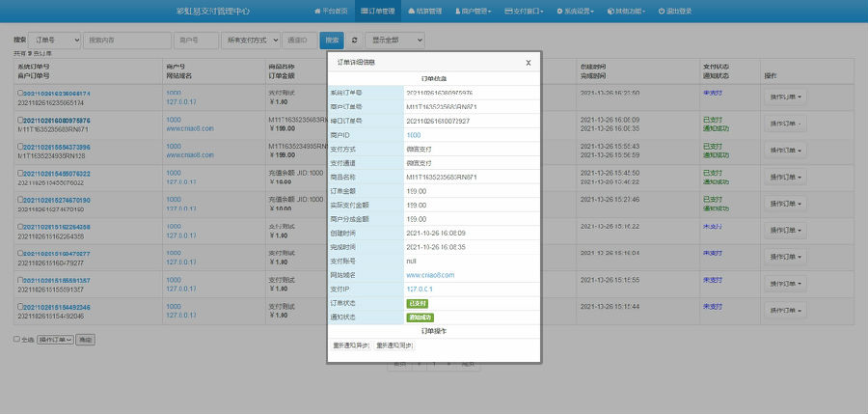Check the order 2021102616235065174 row checkbox
The width and height of the screenshot is (868, 414).
[20, 93]
